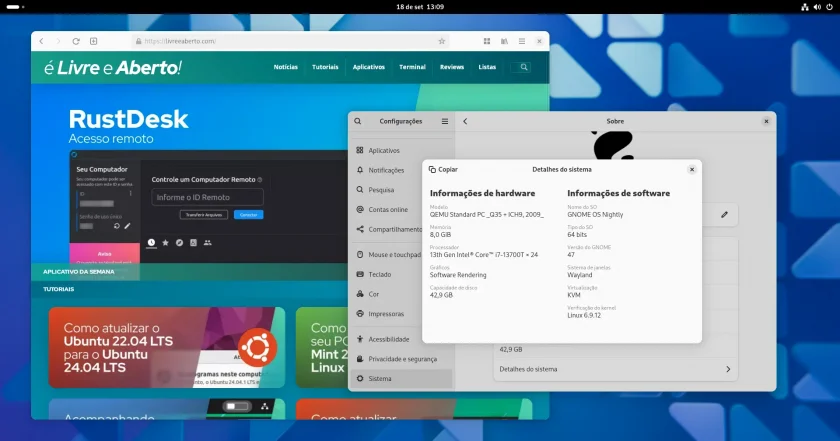Open power icon in top bar

[x=829, y=7]
